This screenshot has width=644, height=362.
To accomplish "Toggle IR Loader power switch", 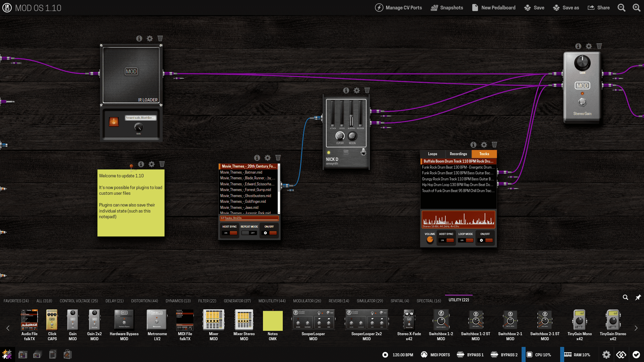I will (x=114, y=122).
